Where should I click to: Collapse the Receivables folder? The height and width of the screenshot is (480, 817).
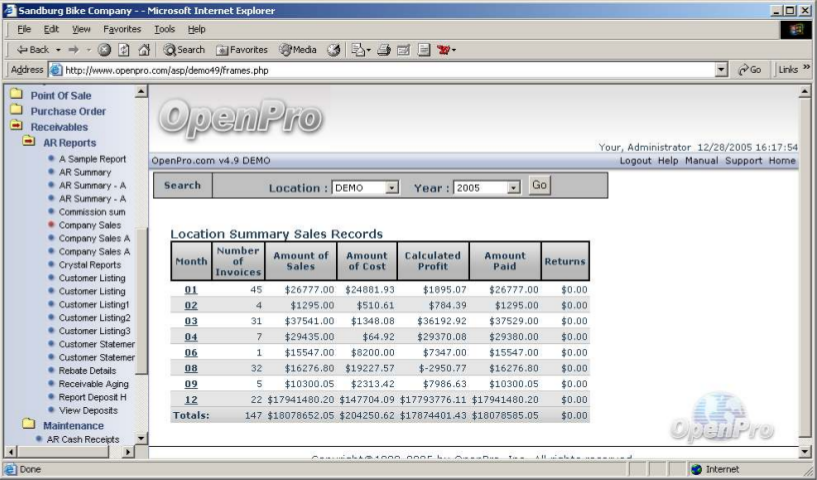click(17, 125)
